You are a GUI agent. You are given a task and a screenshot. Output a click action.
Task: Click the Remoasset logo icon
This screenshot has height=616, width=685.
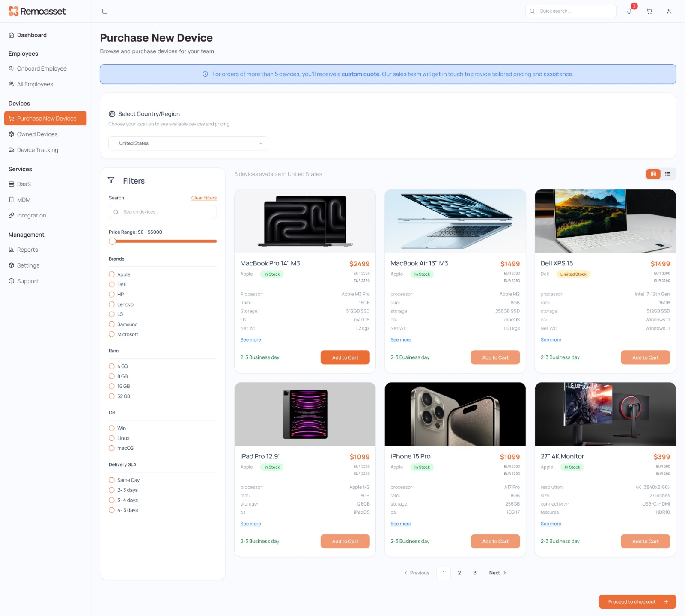click(13, 11)
